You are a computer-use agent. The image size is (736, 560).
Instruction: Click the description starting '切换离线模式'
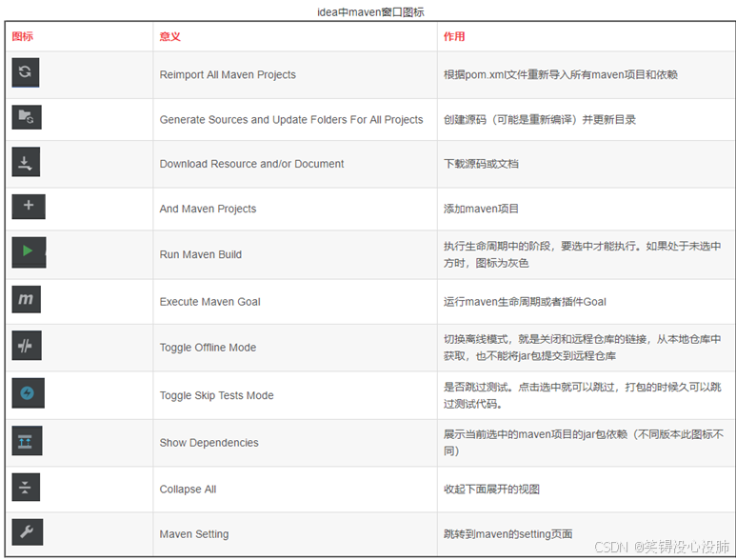point(582,348)
